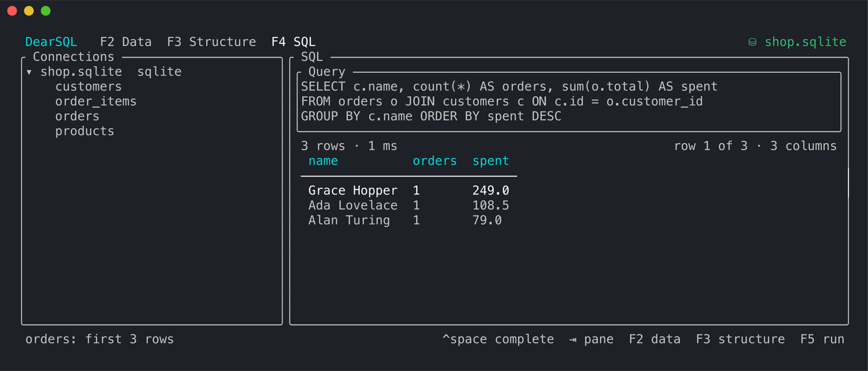Click the 'F2 data' footer shortcut
This screenshot has height=371, width=868.
click(x=655, y=339)
